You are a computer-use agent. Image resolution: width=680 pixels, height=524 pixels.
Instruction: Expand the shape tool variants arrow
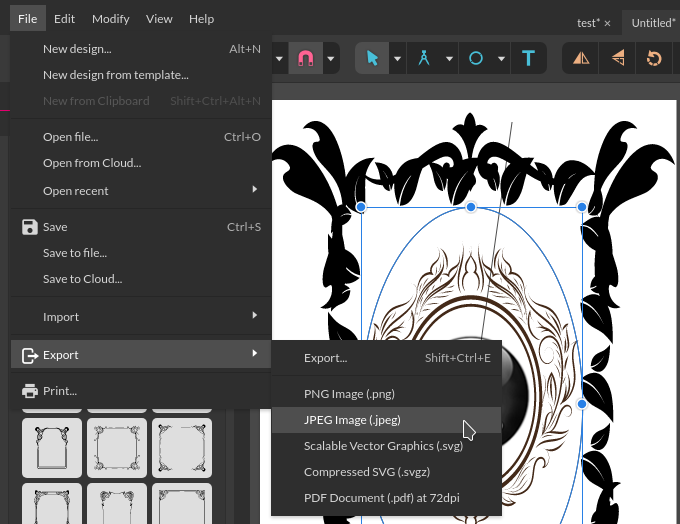[x=501, y=58]
